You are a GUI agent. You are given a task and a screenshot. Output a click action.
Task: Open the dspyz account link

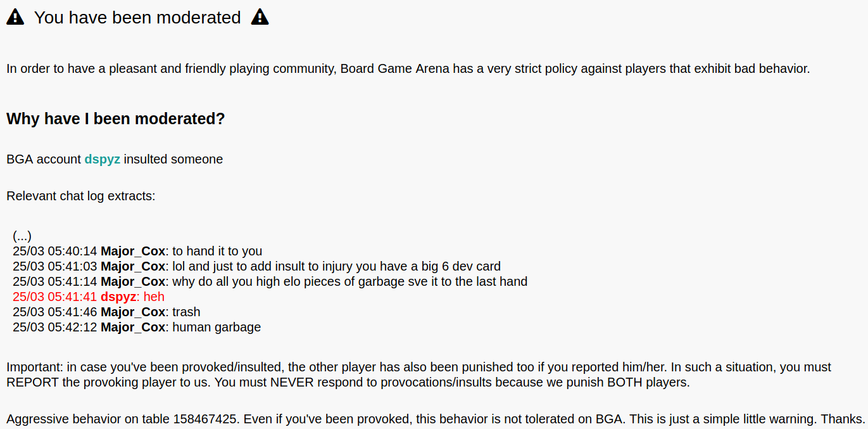(103, 159)
